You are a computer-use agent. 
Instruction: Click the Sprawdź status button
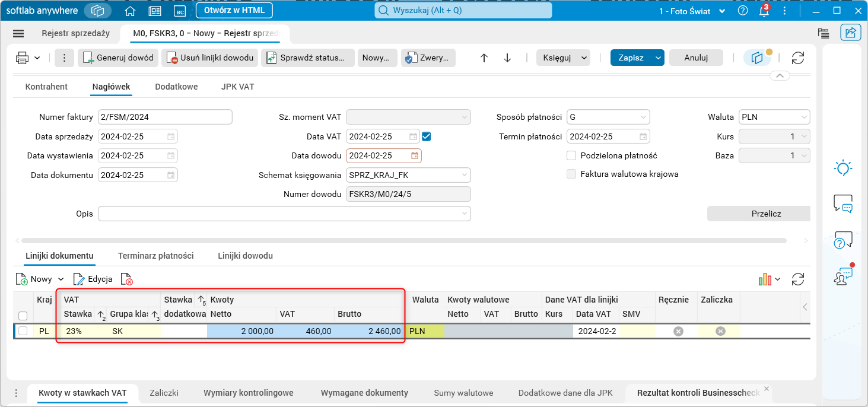coord(307,58)
